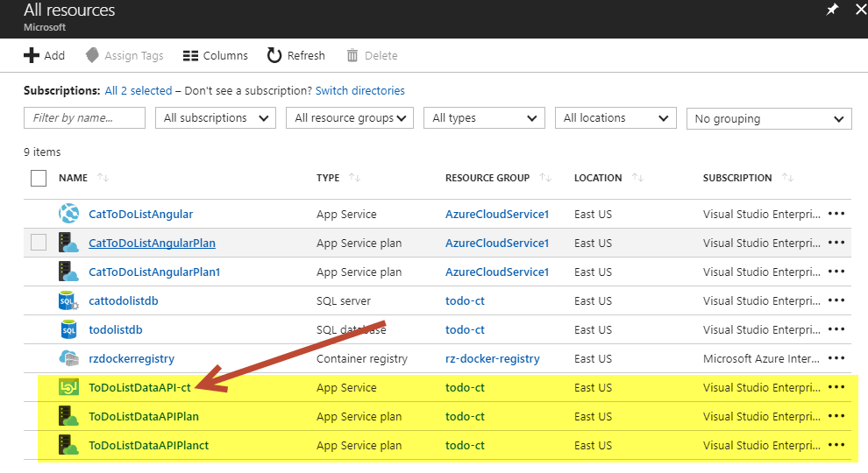The image size is (868, 473).
Task: Sort by the LOCATION column arrows
Action: pyautogui.click(x=637, y=178)
